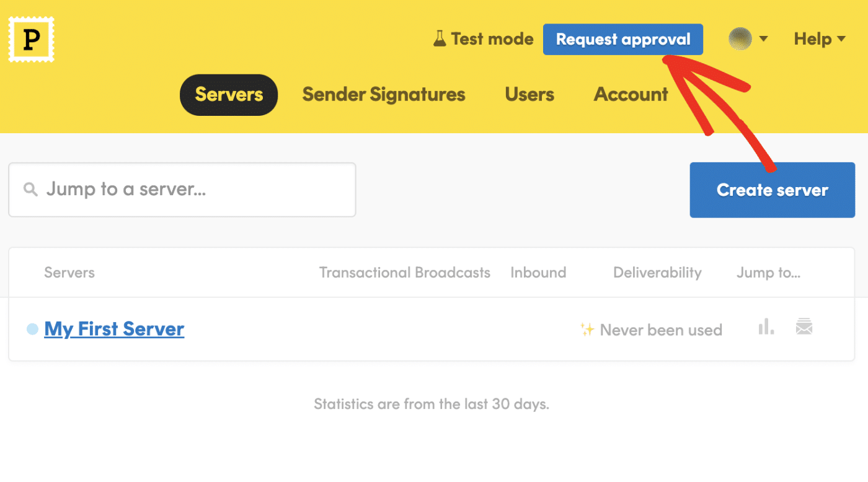Open the Users tab
The image size is (868, 482).
pos(529,94)
